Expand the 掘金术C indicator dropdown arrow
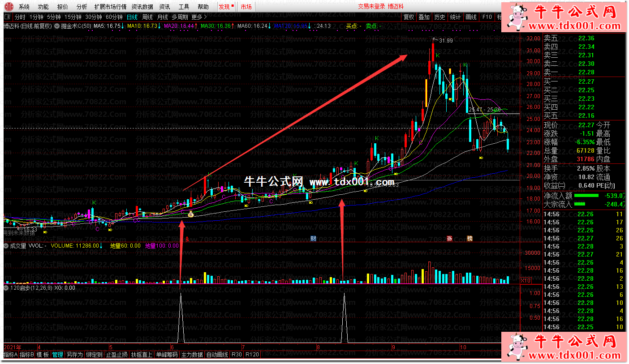629x364 pixels. pos(57,26)
